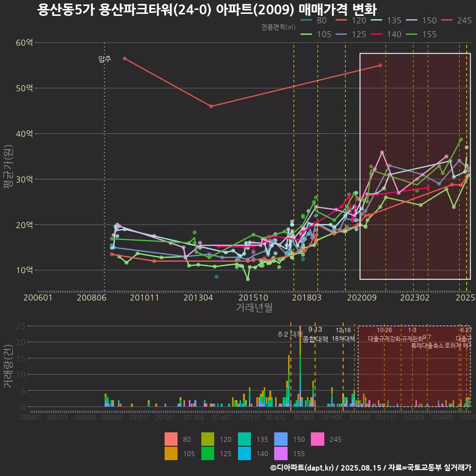Click the 10·26 대출규제강화 policy annotation
The width and height of the screenshot is (476, 476).
(x=384, y=334)
